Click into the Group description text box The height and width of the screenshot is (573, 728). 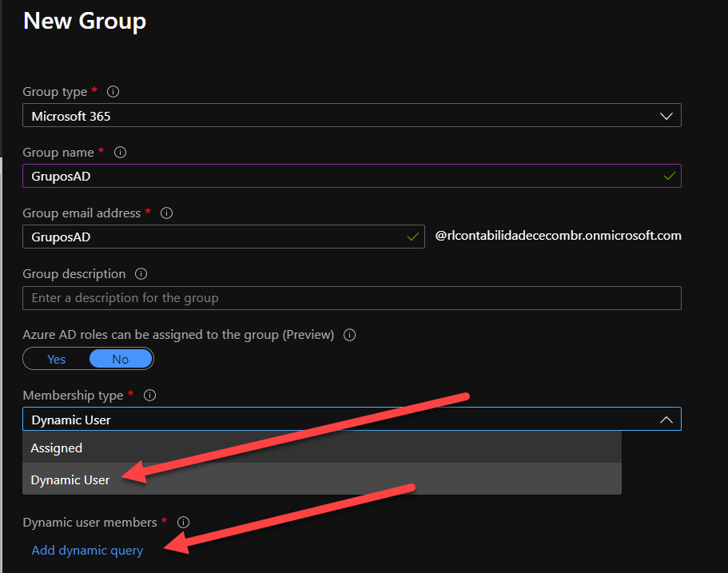352,298
